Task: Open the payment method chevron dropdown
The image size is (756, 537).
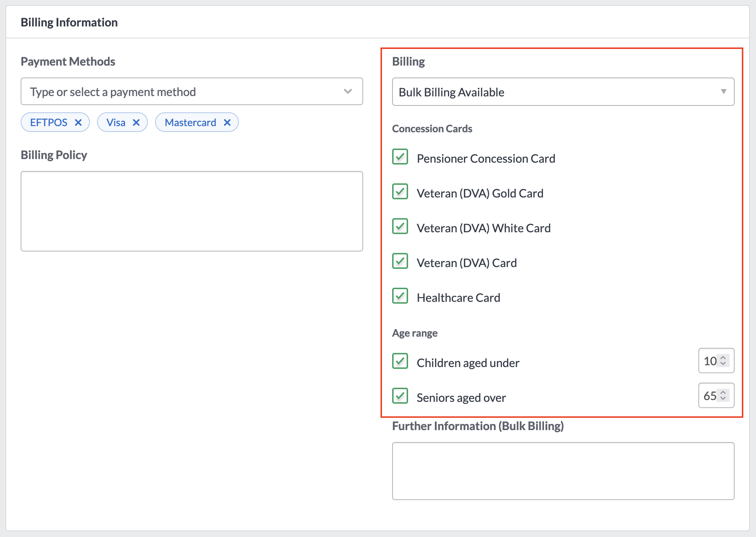Action: pyautogui.click(x=348, y=91)
